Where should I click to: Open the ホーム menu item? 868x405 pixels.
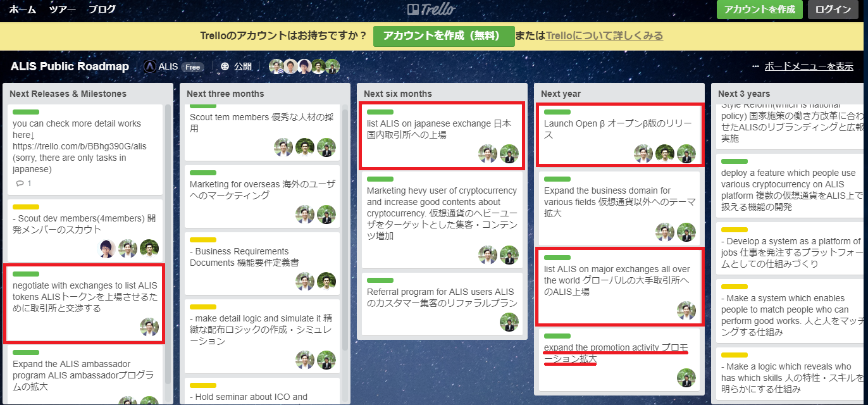tap(22, 9)
